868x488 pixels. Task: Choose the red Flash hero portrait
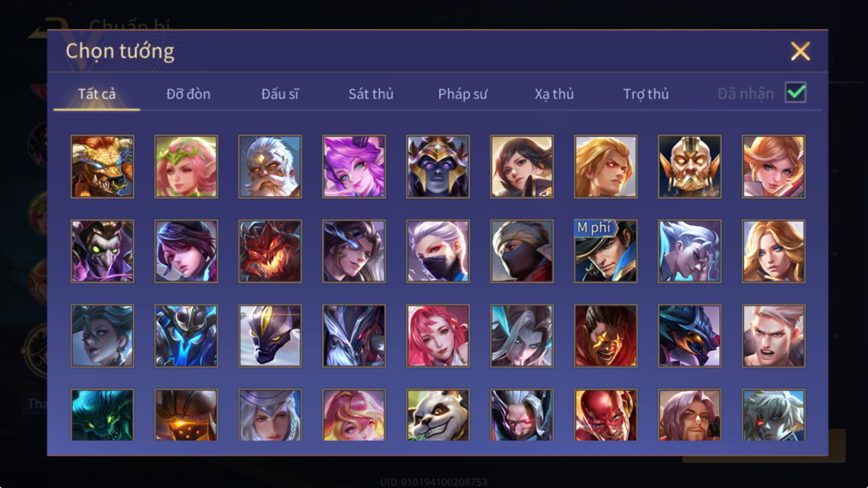pos(605,415)
